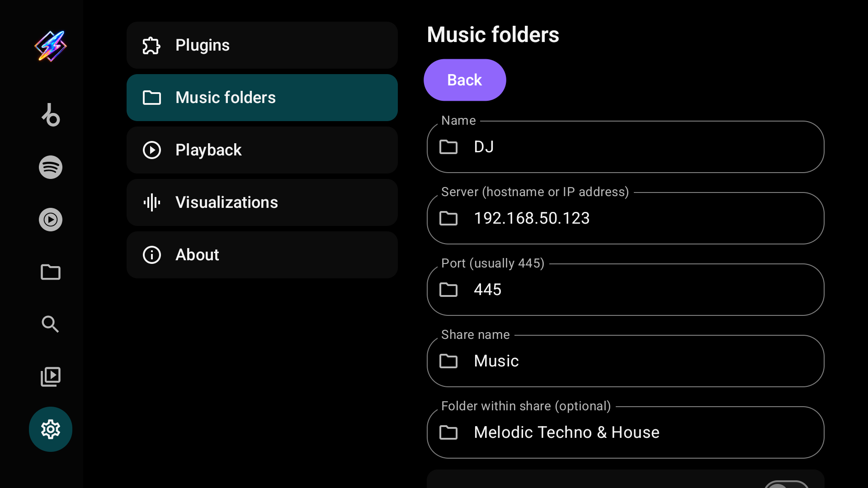Screen dimensions: 868x488
Task: Edit the Port field showing 445
Action: pyautogui.click(x=625, y=290)
